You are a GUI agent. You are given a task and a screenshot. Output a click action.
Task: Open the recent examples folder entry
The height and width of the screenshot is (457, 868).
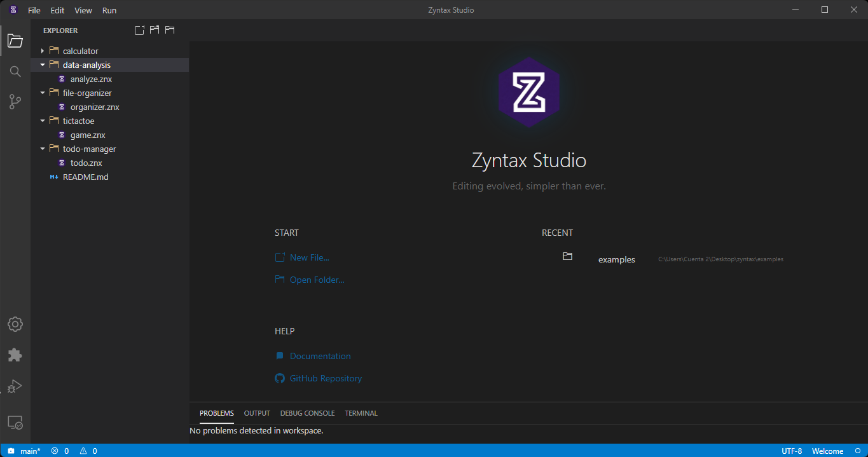(x=616, y=259)
